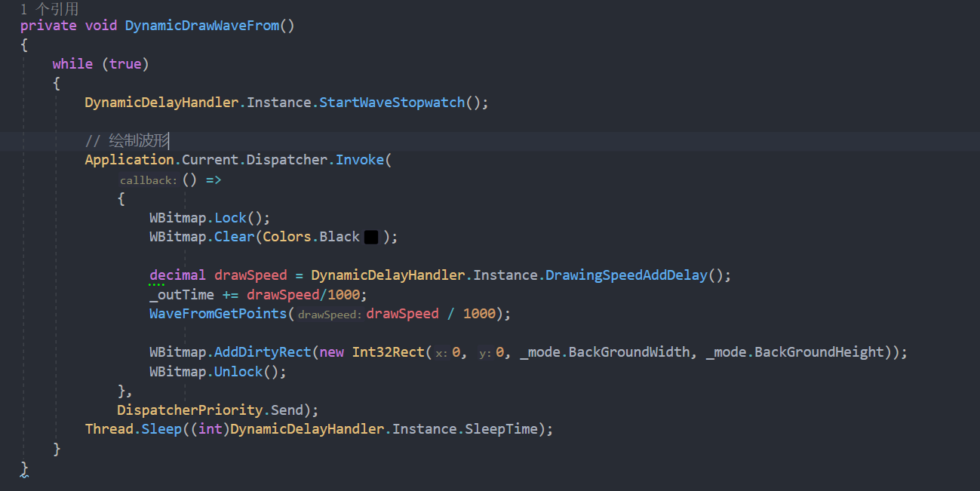Viewport: 980px width, 491px height.
Task: Click the "y:" parameter hint
Action: (486, 353)
